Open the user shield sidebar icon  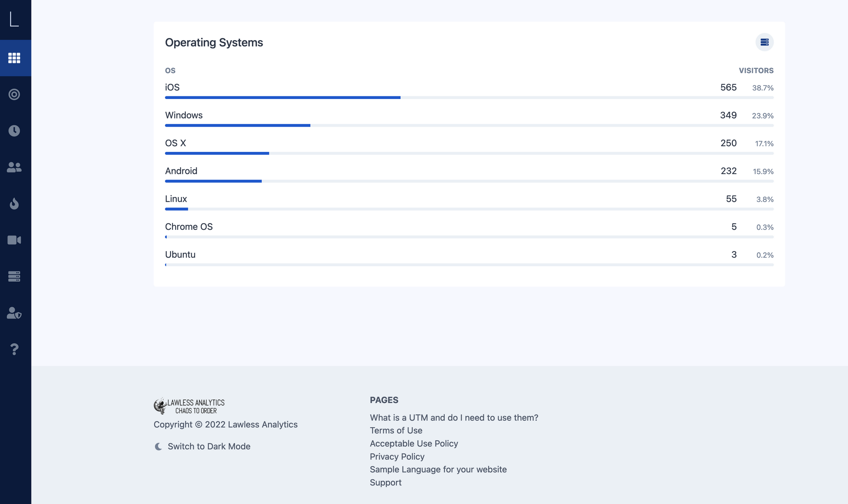click(14, 313)
